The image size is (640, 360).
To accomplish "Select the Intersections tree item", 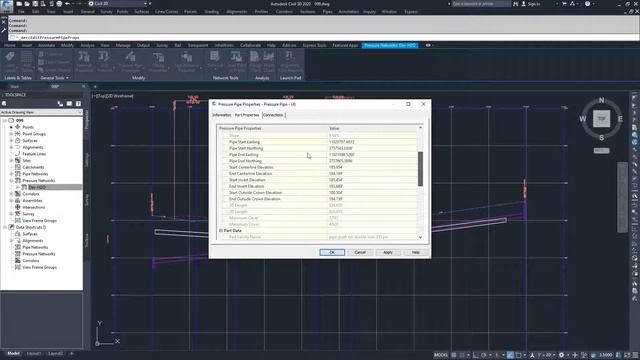I will [x=33, y=207].
